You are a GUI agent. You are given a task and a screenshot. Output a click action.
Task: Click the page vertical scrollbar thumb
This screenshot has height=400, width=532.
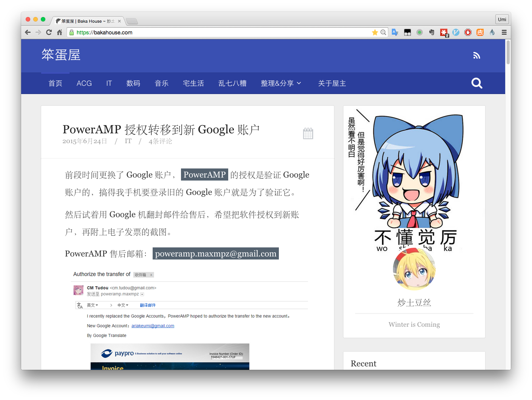pos(508,52)
